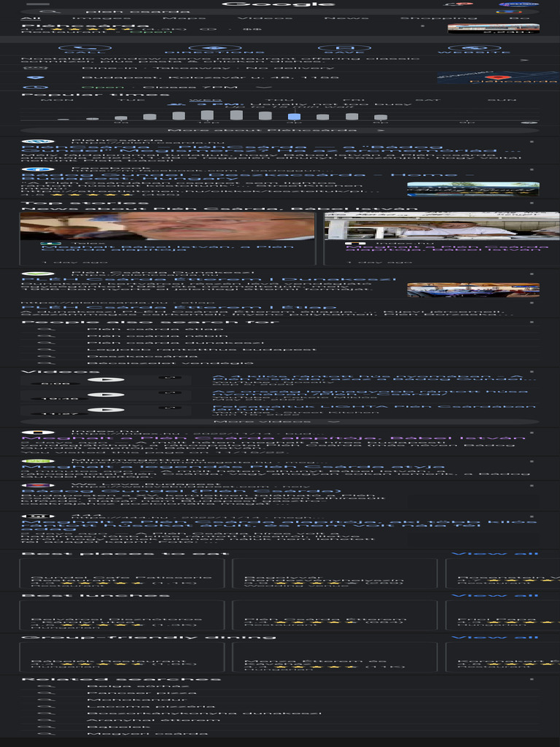Screen dimensions: 560x747
Task: Switch to the Shopping tab
Action: click(x=438, y=18)
